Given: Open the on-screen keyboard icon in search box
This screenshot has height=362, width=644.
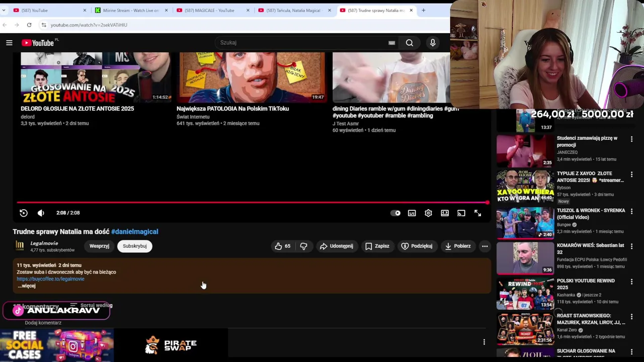Looking at the screenshot, I should [x=391, y=43].
